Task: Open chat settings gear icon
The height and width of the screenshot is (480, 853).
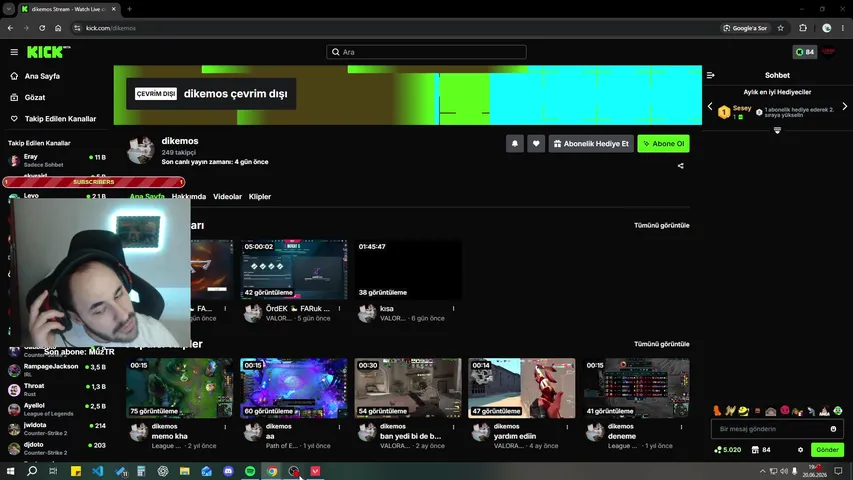Action: tap(800, 450)
